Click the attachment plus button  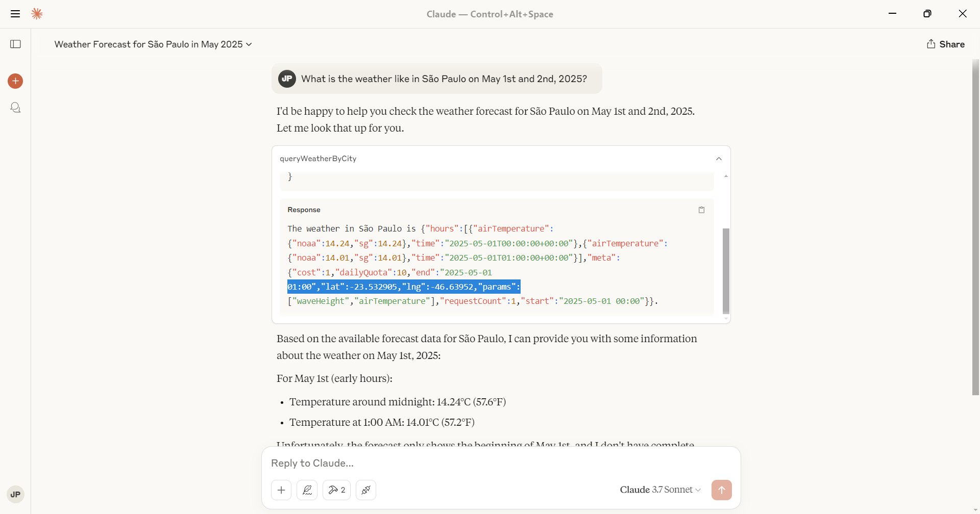click(281, 490)
